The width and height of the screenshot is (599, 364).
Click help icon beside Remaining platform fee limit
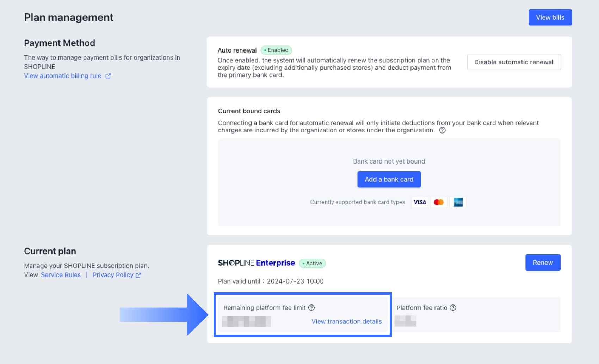pyautogui.click(x=310, y=308)
